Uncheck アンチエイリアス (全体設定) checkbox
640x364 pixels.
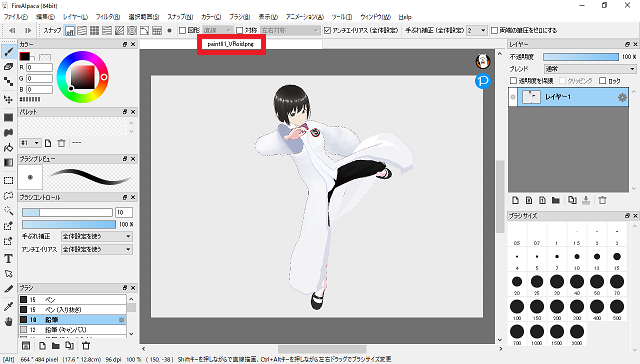point(327,31)
